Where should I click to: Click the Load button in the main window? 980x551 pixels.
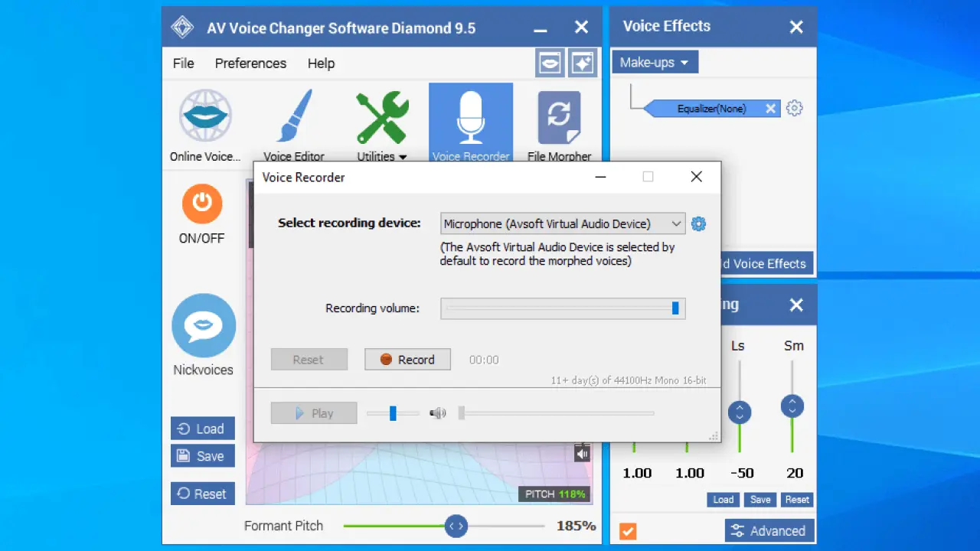[203, 429]
